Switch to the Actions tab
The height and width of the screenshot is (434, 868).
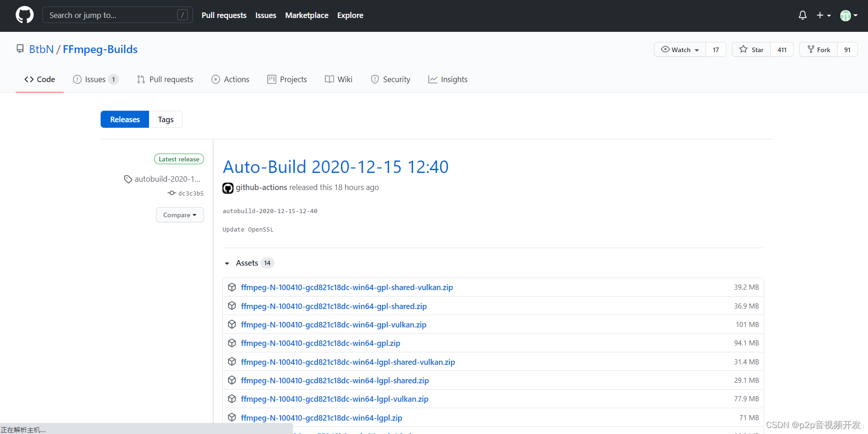tap(230, 79)
